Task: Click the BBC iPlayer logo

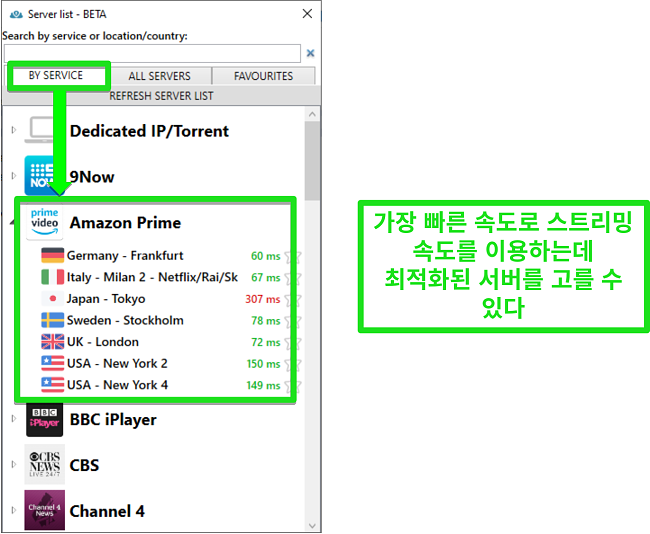Action: pyautogui.click(x=44, y=420)
